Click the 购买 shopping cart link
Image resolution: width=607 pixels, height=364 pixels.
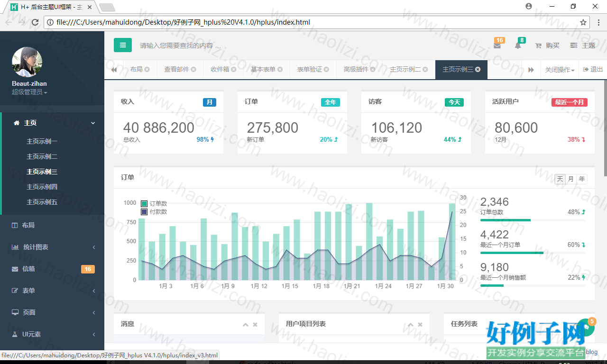(x=547, y=45)
